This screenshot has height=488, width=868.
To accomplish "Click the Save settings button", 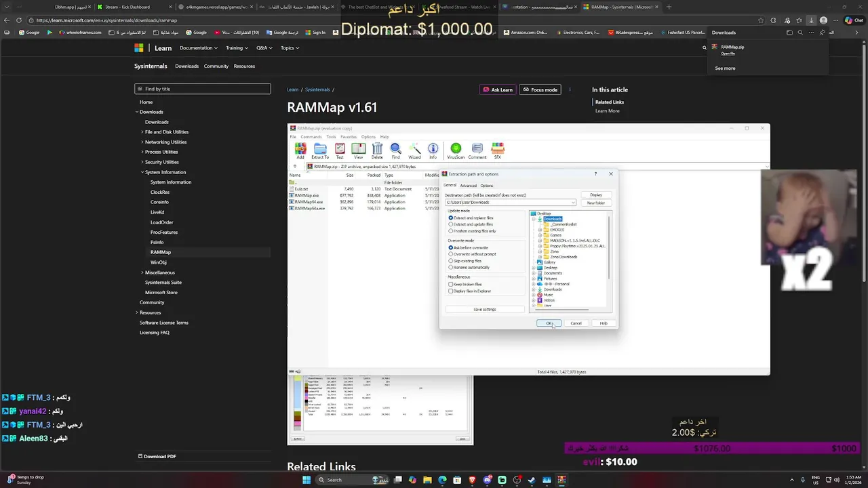I will click(485, 309).
